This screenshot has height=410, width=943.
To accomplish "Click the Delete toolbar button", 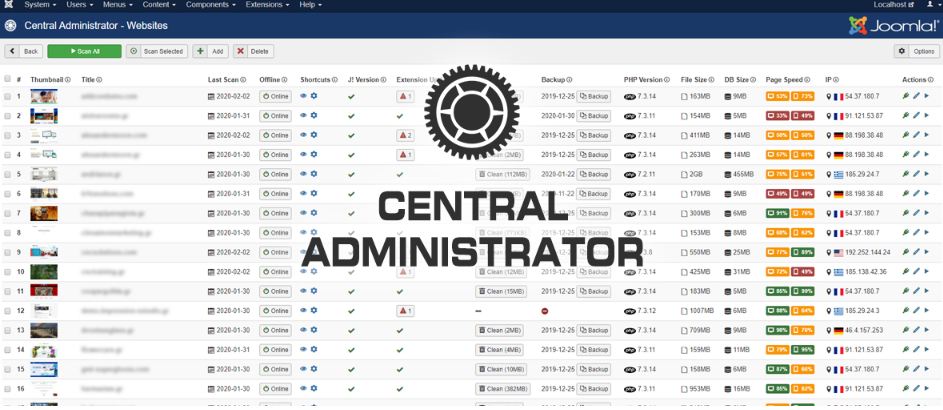I will click(x=253, y=52).
